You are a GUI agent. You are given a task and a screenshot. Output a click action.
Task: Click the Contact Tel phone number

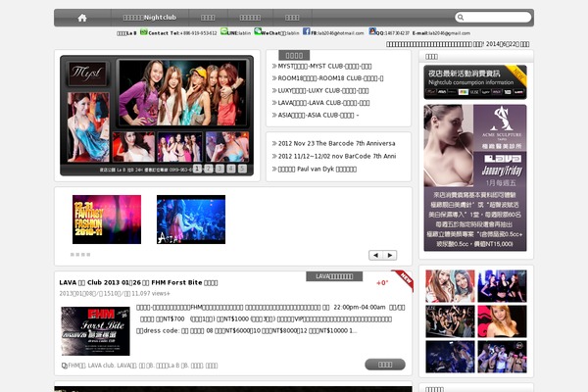tap(199, 33)
